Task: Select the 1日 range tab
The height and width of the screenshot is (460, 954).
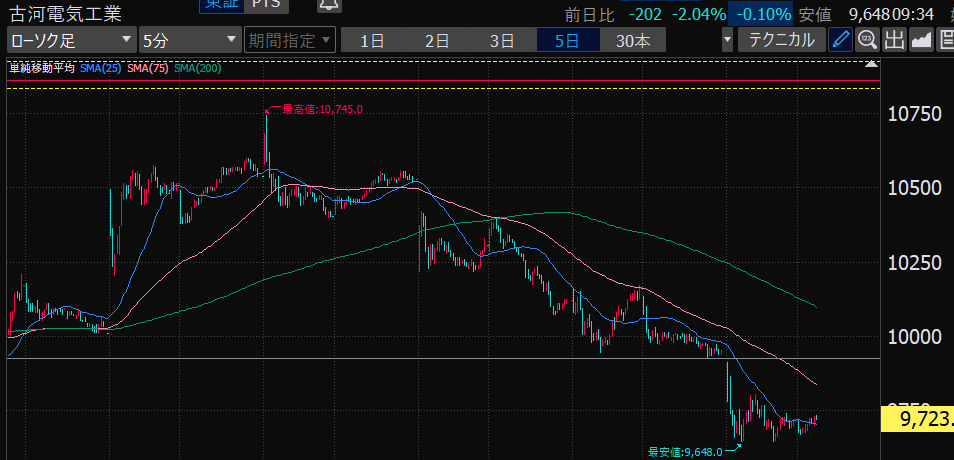Action: coord(372,41)
